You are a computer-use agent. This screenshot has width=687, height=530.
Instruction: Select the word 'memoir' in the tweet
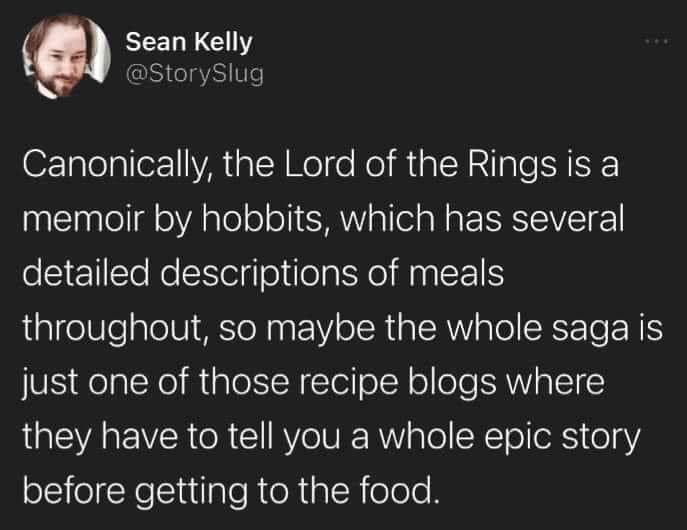(83, 219)
